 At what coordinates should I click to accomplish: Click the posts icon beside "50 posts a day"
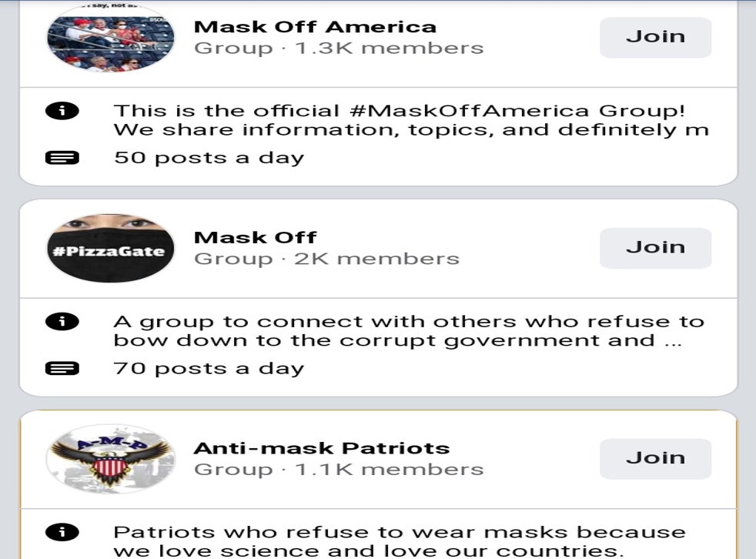(62, 158)
